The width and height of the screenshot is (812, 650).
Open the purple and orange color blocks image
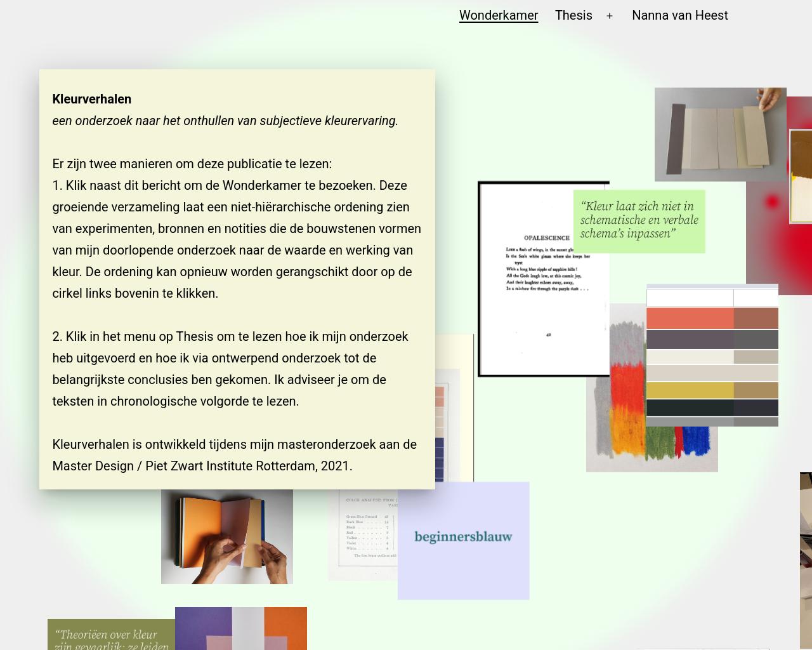241,628
